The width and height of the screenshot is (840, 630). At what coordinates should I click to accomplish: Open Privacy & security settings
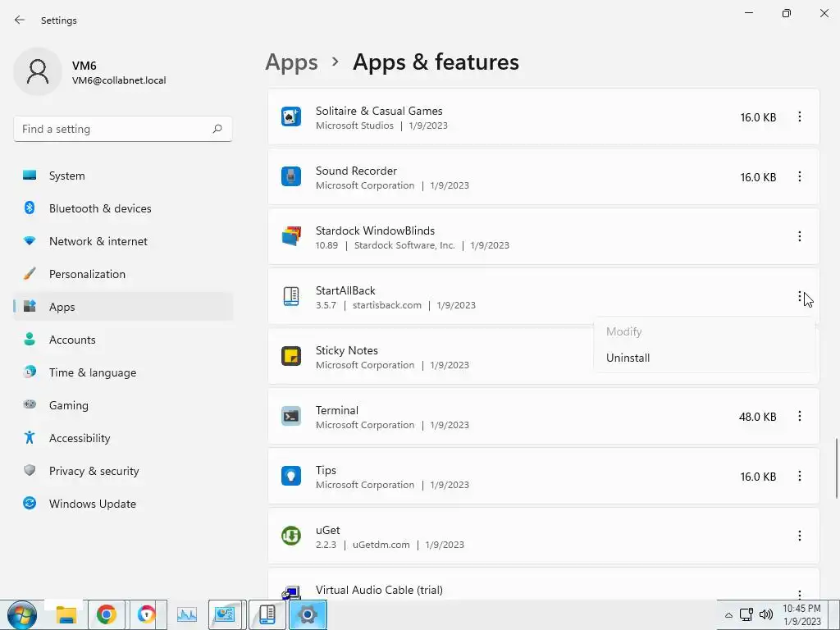[123, 471]
